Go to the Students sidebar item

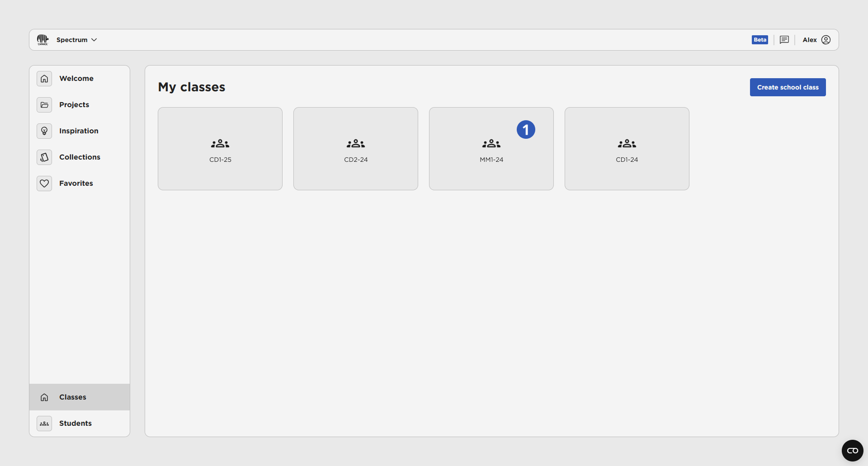tap(75, 424)
